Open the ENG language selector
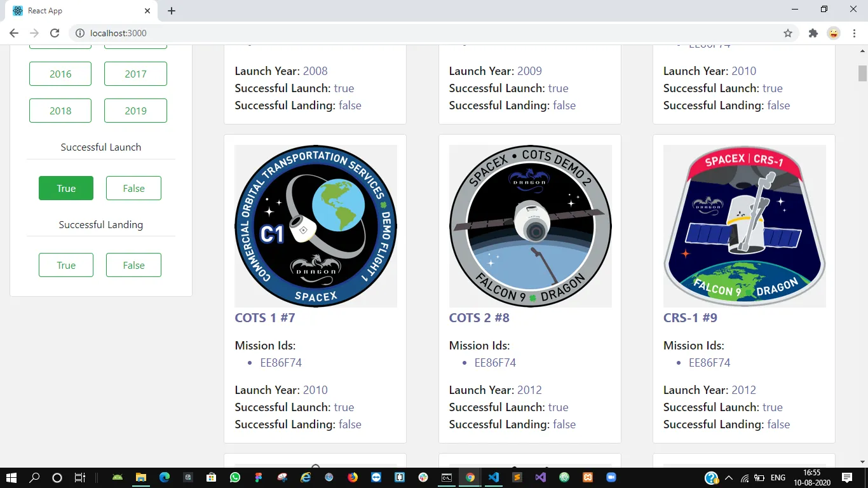The image size is (868, 488). (x=776, y=477)
